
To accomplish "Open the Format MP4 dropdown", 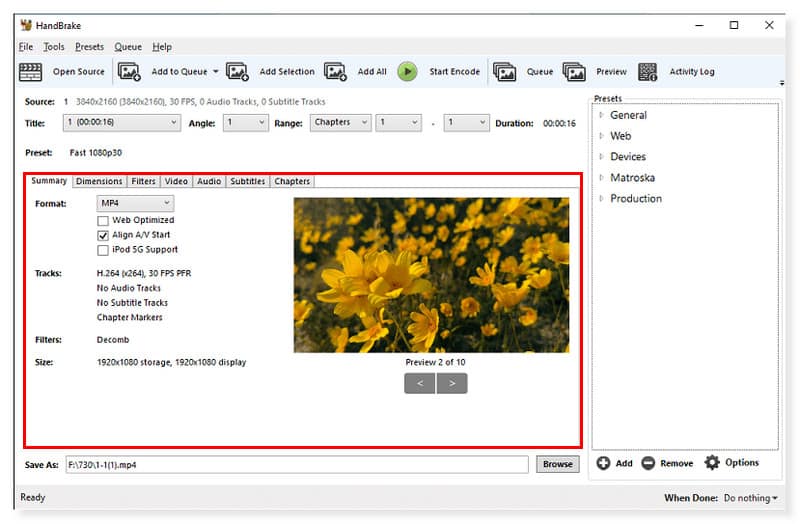I will 135,203.
